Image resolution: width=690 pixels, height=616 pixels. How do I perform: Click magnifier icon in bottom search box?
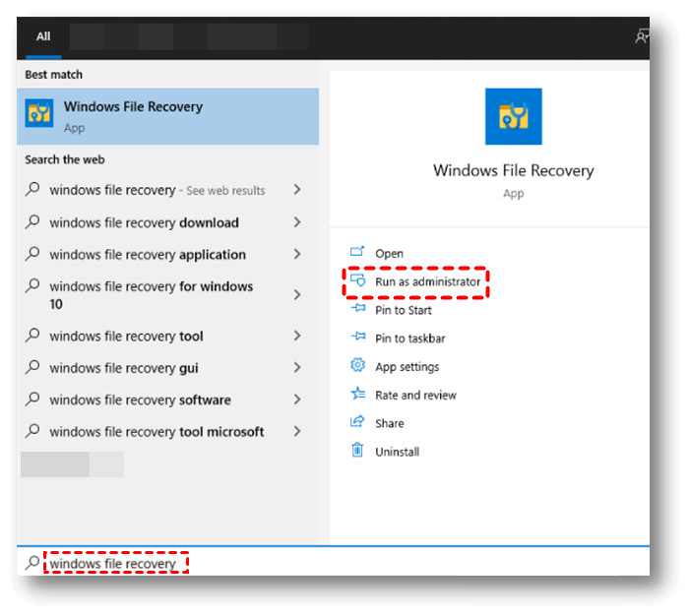[32, 562]
